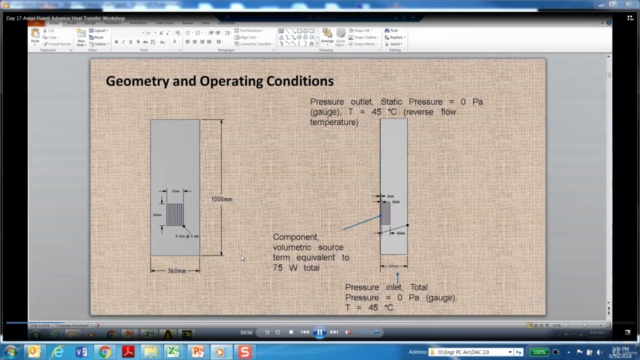
Task: Expand the Shapes gallery more arrow
Action: pos(318,44)
